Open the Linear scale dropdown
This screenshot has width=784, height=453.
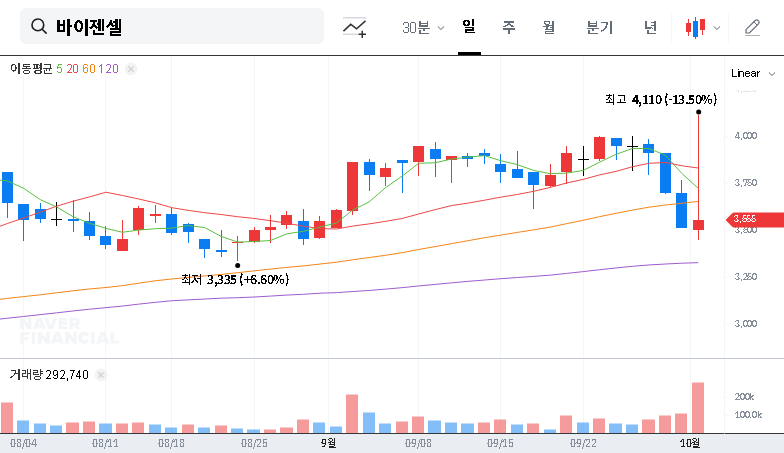coord(753,73)
